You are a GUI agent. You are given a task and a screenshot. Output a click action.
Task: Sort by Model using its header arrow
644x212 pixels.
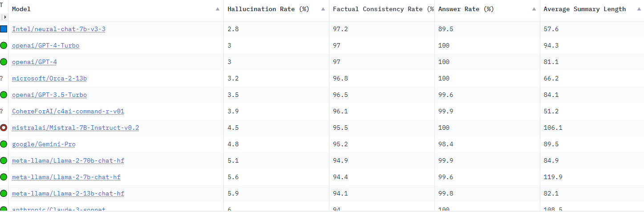click(217, 9)
